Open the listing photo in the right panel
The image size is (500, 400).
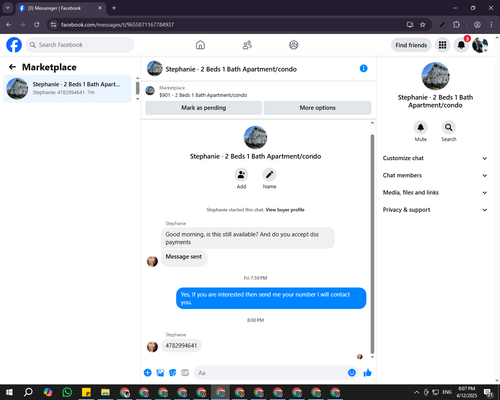(x=435, y=76)
